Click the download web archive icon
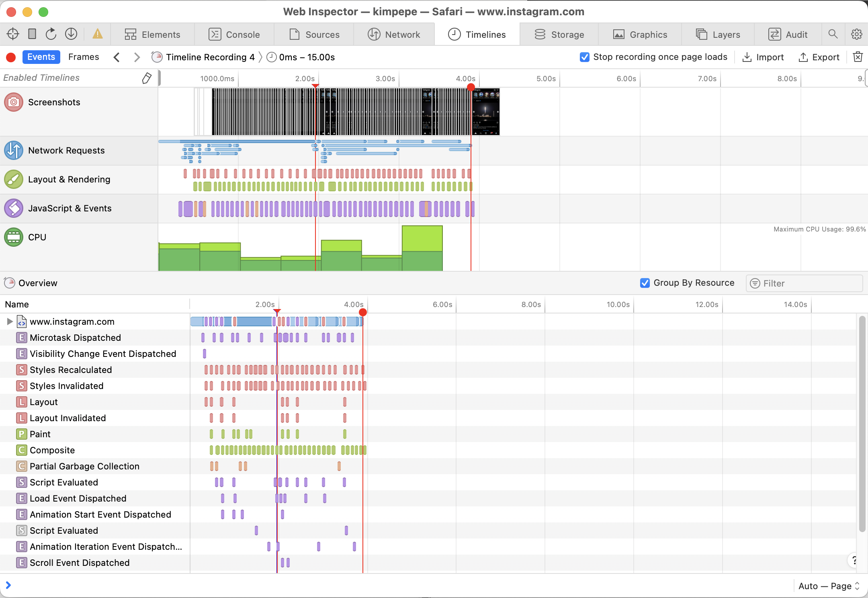This screenshot has width=868, height=598. [x=71, y=34]
